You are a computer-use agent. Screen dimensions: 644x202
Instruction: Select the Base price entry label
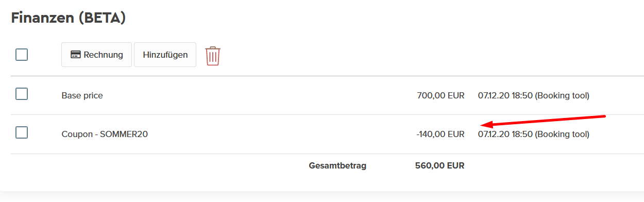tap(82, 95)
